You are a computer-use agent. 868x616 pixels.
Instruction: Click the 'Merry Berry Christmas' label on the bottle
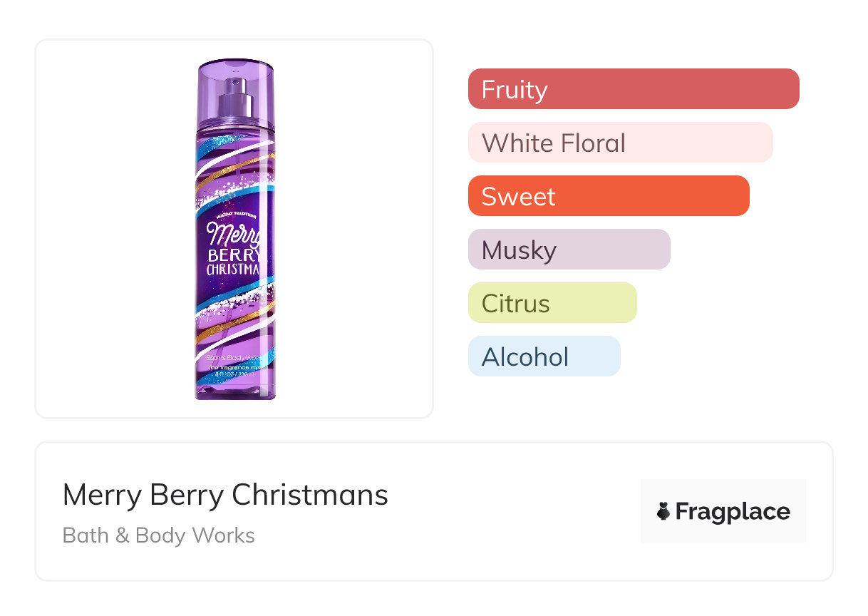(x=234, y=249)
